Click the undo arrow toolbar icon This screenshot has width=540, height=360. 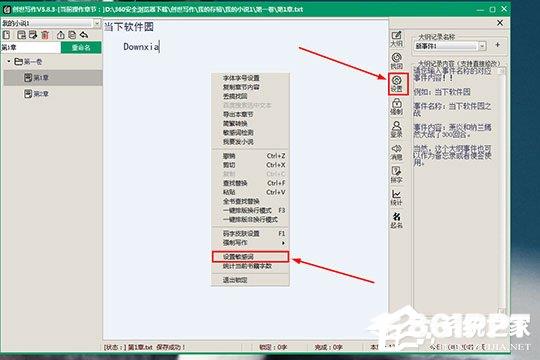(x=84, y=35)
